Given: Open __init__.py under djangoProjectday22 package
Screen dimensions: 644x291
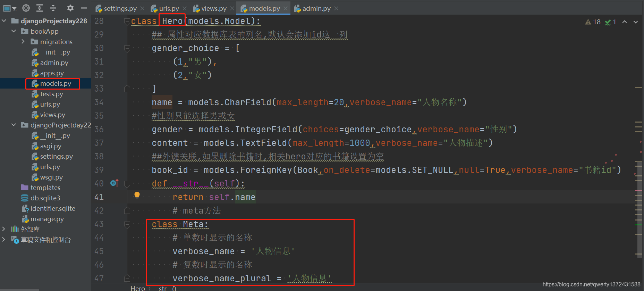Looking at the screenshot, I should tap(51, 135).
